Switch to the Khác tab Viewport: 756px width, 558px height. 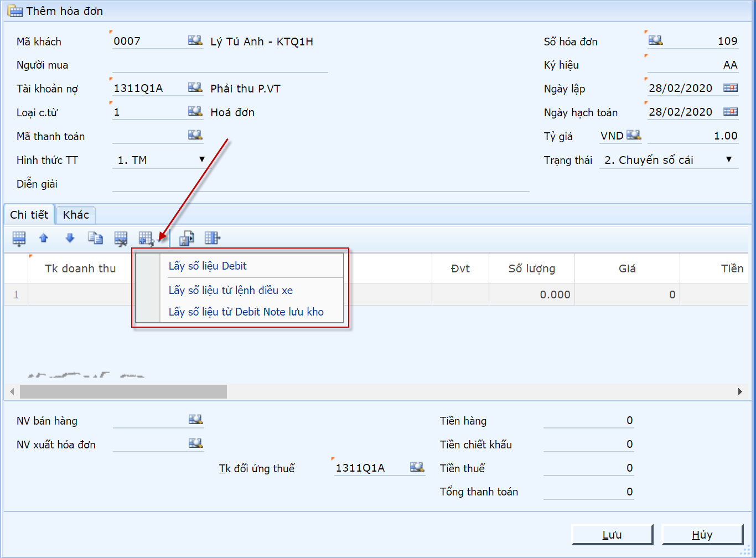[x=76, y=215]
